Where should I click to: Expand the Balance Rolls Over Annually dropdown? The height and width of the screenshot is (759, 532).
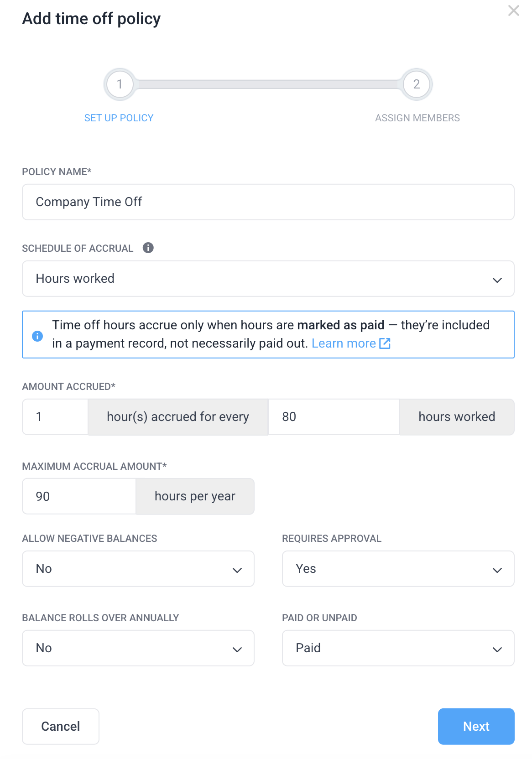pos(138,648)
